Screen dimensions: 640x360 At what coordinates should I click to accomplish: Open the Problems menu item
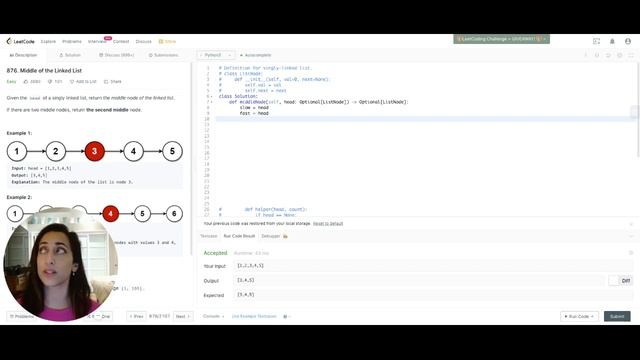point(72,41)
